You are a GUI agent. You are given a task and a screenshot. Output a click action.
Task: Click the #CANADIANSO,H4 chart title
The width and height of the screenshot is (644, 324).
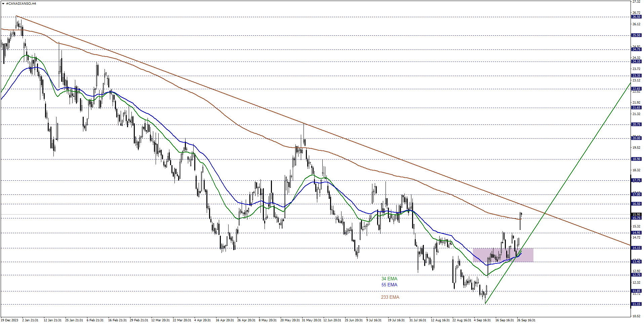click(x=21, y=3)
